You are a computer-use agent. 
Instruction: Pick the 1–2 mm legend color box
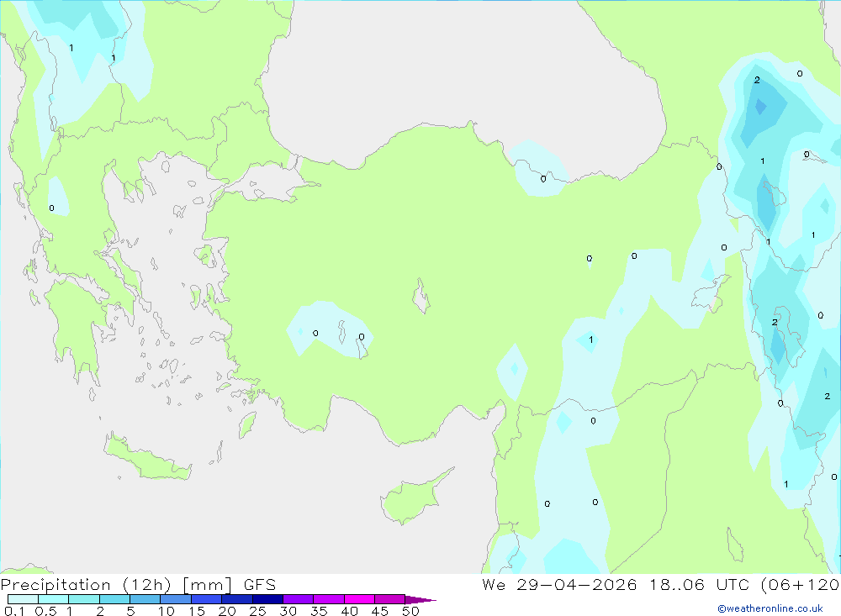point(84,599)
